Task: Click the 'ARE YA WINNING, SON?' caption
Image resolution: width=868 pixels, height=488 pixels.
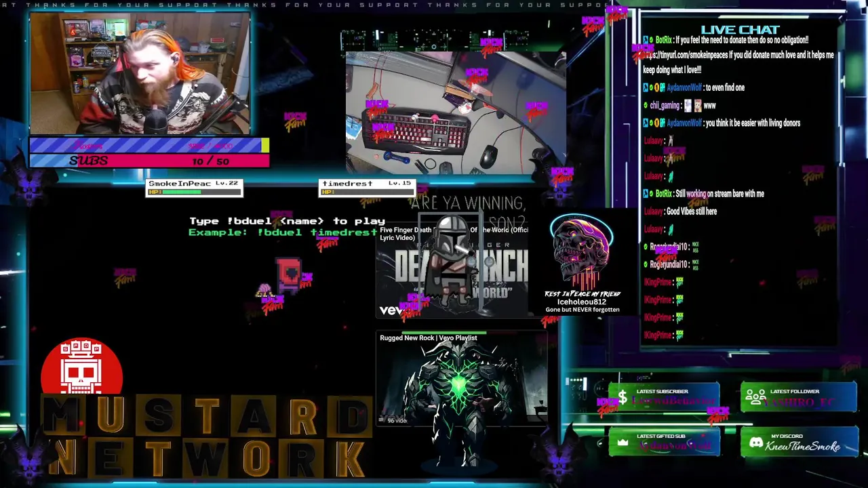Action: (468, 212)
